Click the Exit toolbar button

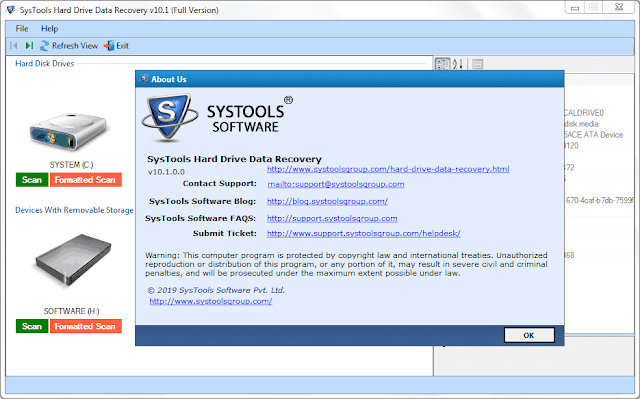point(116,46)
